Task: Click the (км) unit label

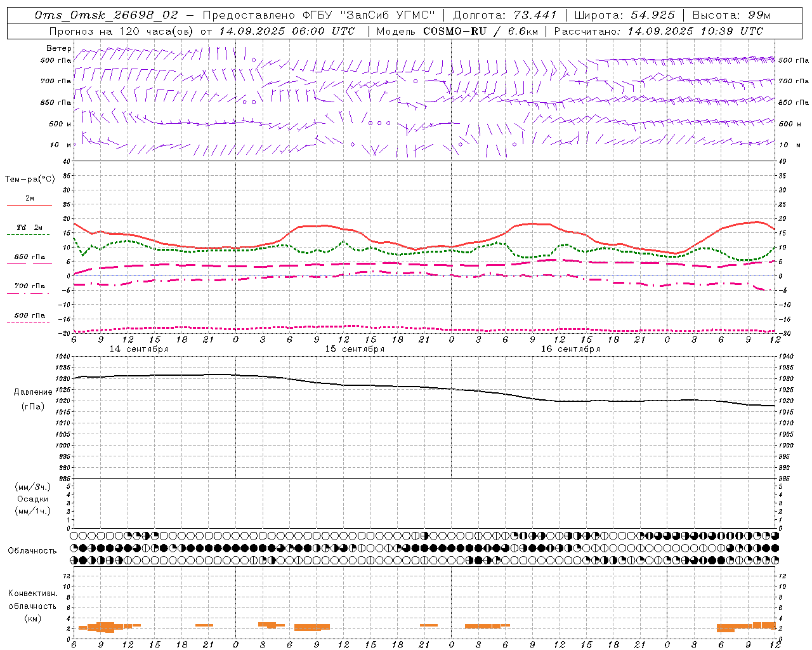Action: coord(33,618)
